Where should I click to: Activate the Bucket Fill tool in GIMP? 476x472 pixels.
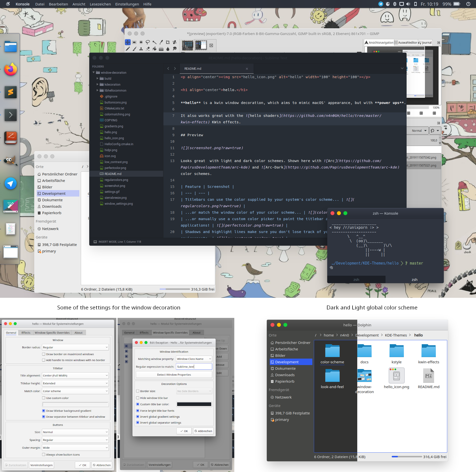pyautogui.click(x=154, y=49)
